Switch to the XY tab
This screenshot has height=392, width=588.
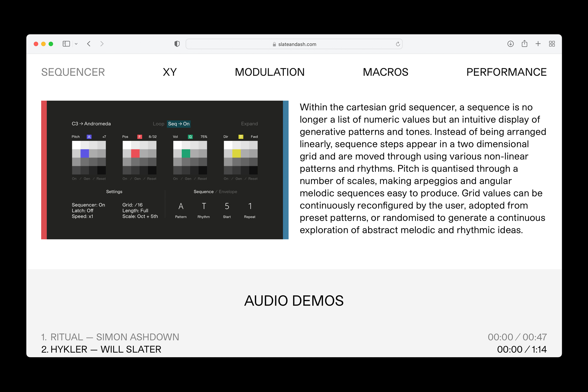[170, 72]
